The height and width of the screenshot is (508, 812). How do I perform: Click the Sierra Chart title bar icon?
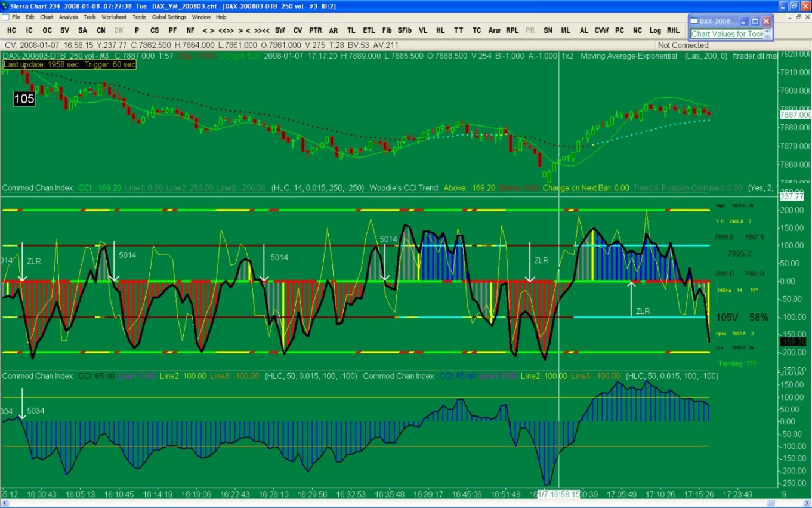click(5, 5)
